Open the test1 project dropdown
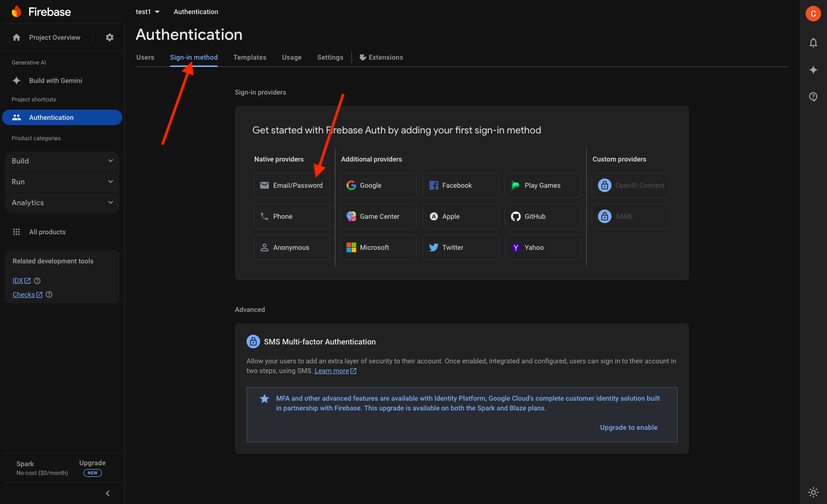The width and height of the screenshot is (827, 504). pos(148,12)
